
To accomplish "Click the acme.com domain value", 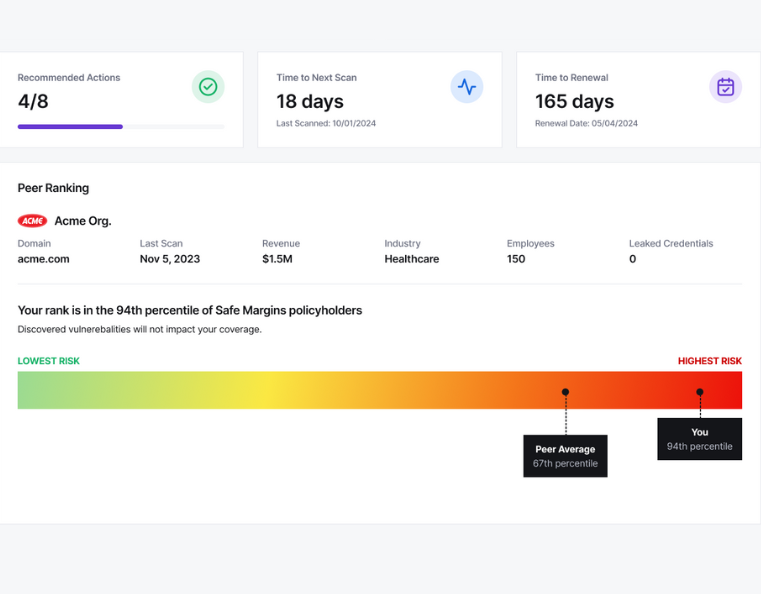I will tap(44, 259).
